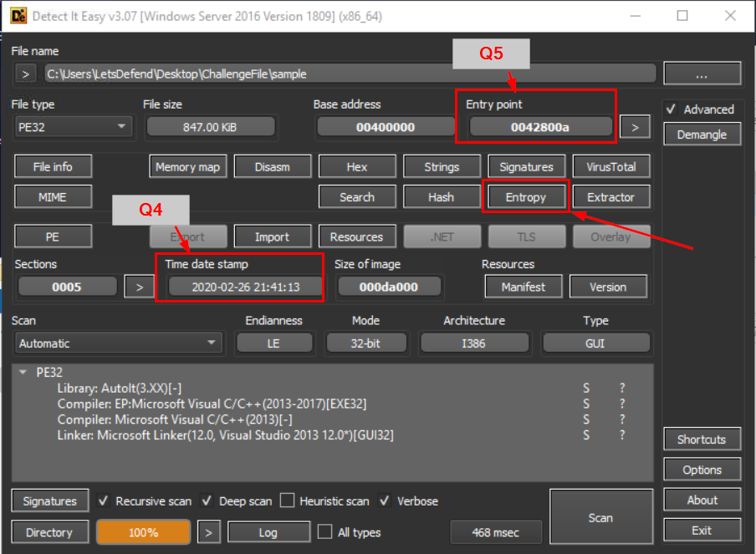This screenshot has height=554, width=756.
Task: Open the Entropy viewer
Action: 525,197
